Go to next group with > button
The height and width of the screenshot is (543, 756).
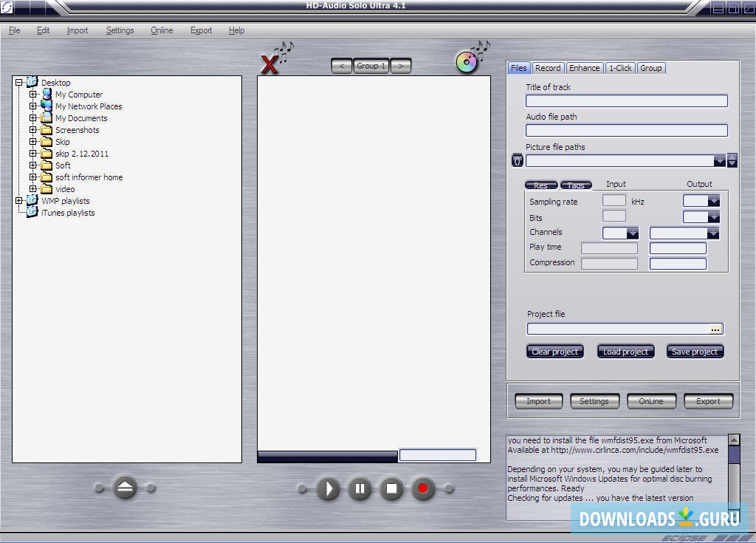[401, 66]
